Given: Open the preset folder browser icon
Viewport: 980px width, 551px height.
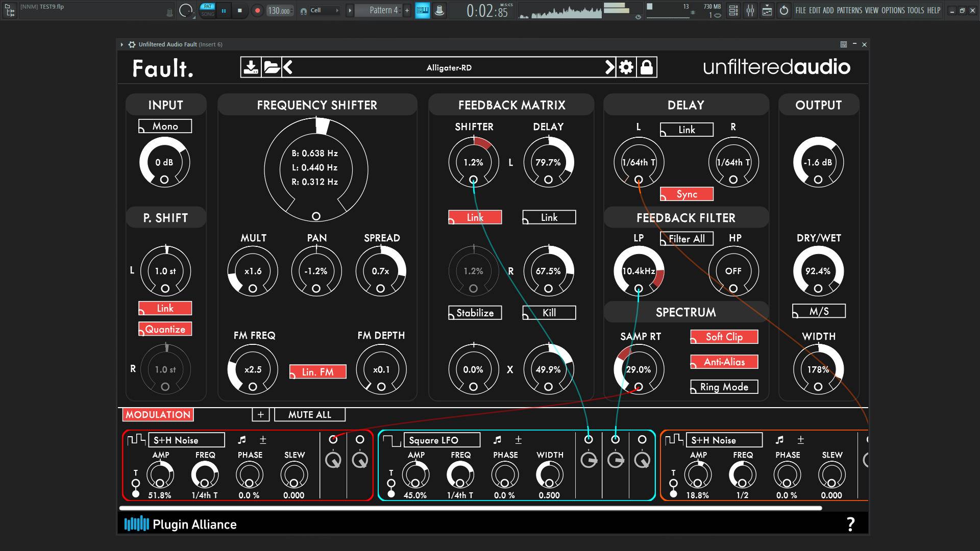Looking at the screenshot, I should tap(272, 67).
